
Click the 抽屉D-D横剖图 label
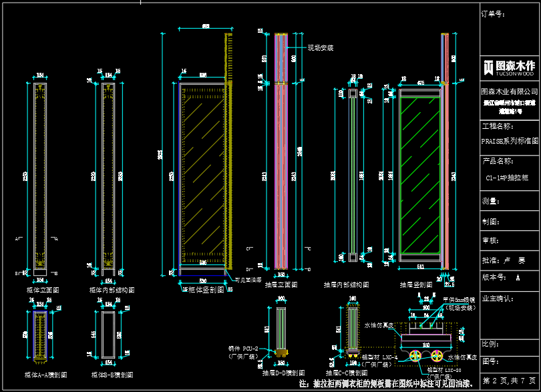click(x=283, y=373)
